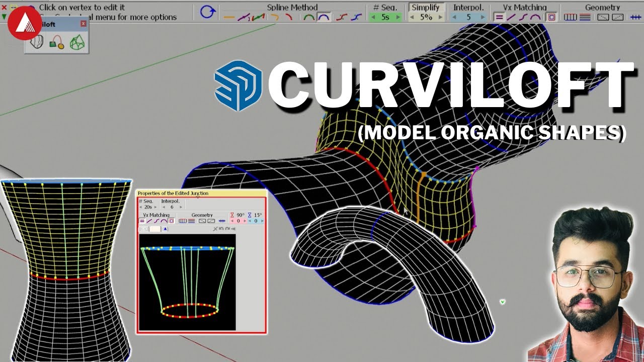Image resolution: width=644 pixels, height=362 pixels.
Task: Toggle square Vx Matching option in top toolbar
Action: (x=551, y=17)
